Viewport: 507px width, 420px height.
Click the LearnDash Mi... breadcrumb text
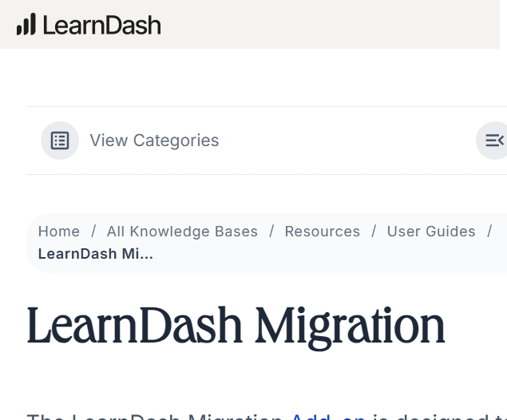click(x=95, y=254)
